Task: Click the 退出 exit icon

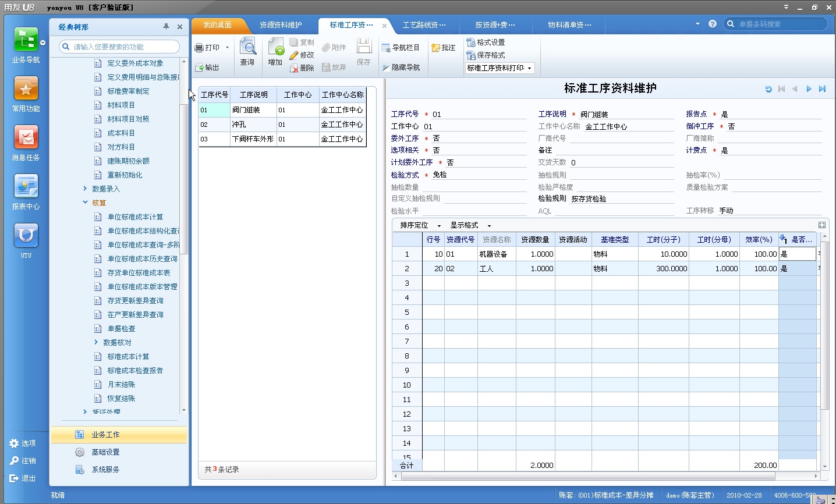Action: [14, 478]
